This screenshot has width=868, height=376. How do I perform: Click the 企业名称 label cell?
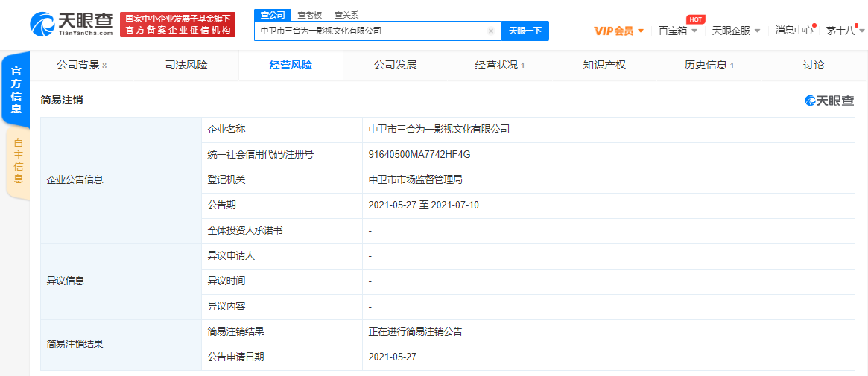[x=282, y=130]
